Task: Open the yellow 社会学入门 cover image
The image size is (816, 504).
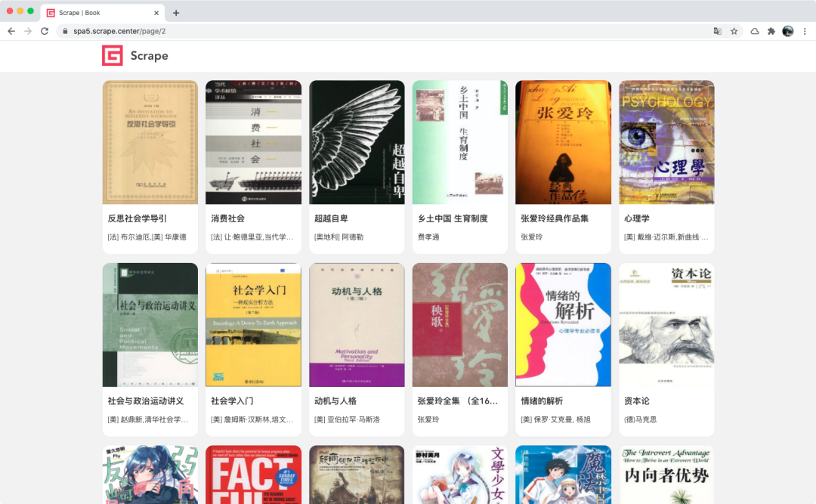Action: (x=253, y=325)
